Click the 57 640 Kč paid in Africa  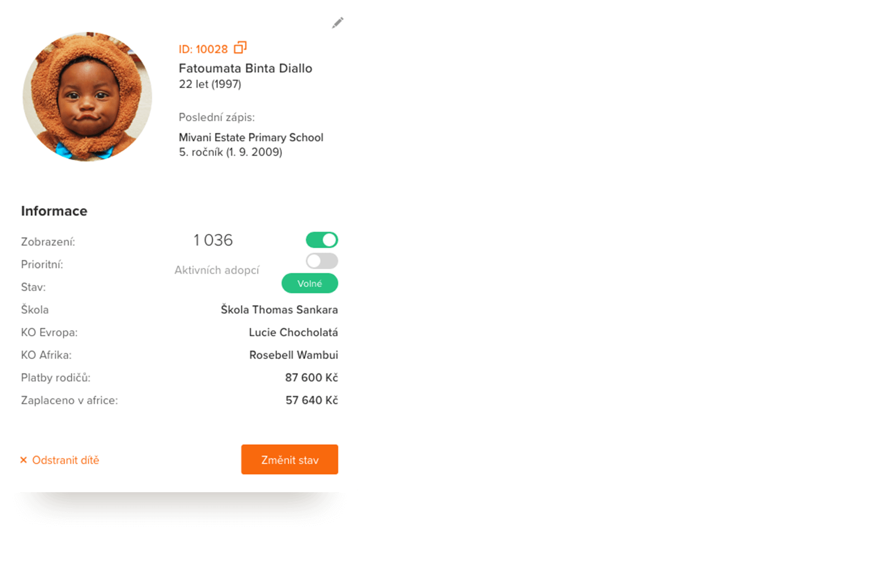(x=312, y=400)
